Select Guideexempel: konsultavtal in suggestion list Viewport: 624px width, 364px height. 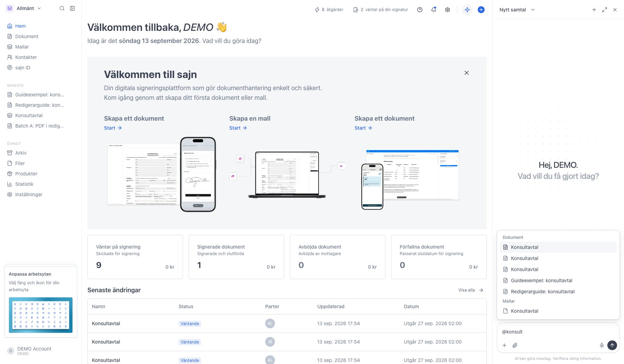(558, 280)
